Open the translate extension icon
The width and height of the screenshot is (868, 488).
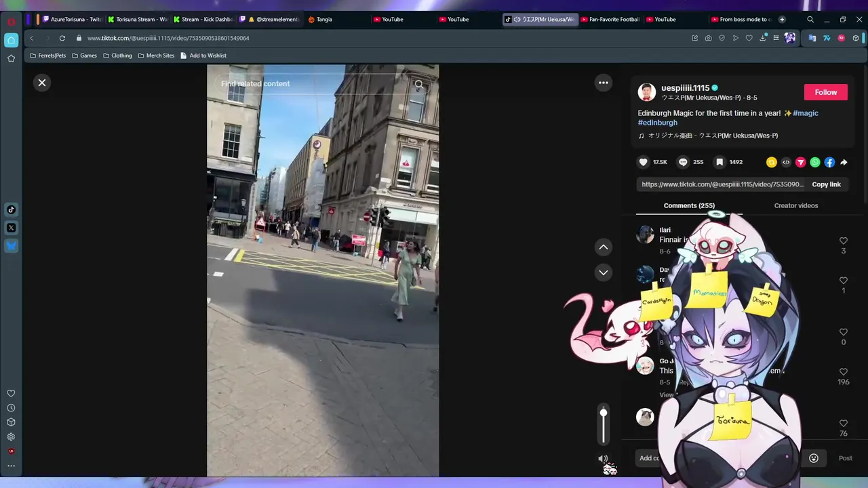812,38
